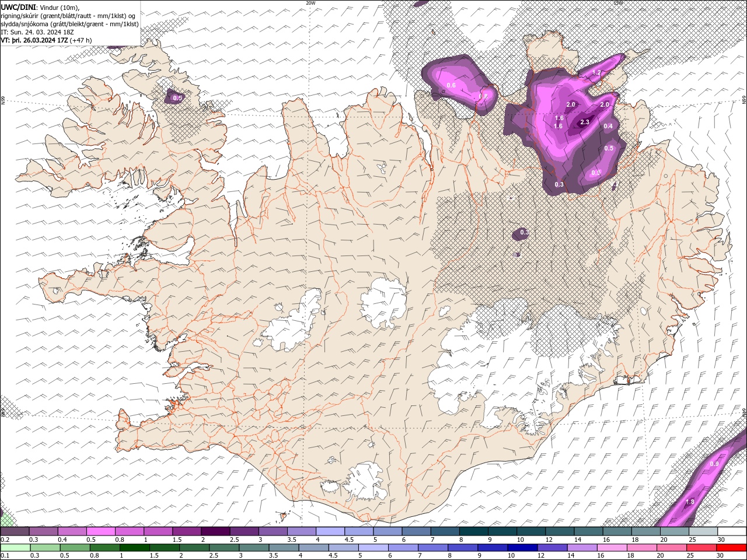Click the lilac swatch labeled 14 in lower legend
Screen dimensions: 747x560
coord(581,548)
